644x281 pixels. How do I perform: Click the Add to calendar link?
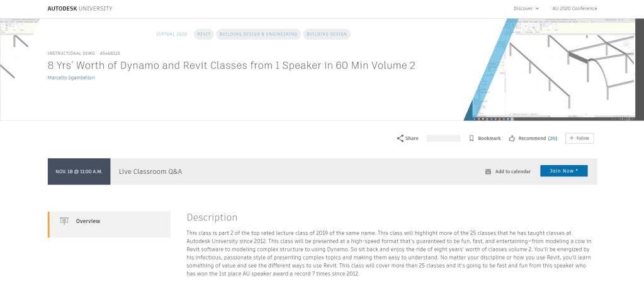coord(512,171)
